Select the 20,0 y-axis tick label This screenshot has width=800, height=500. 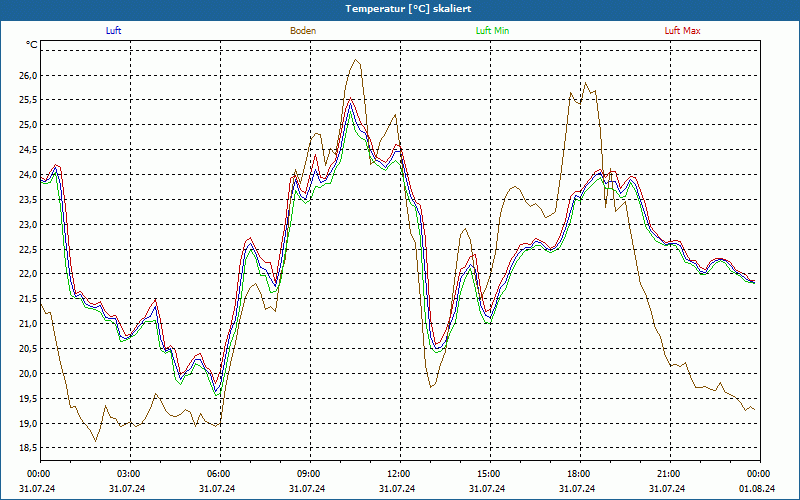[27, 374]
